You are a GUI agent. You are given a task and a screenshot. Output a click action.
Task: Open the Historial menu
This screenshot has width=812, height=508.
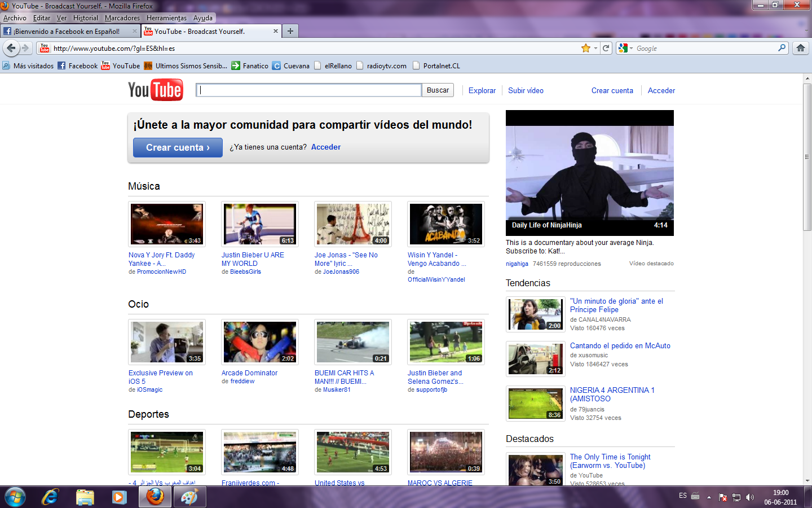[x=85, y=18]
